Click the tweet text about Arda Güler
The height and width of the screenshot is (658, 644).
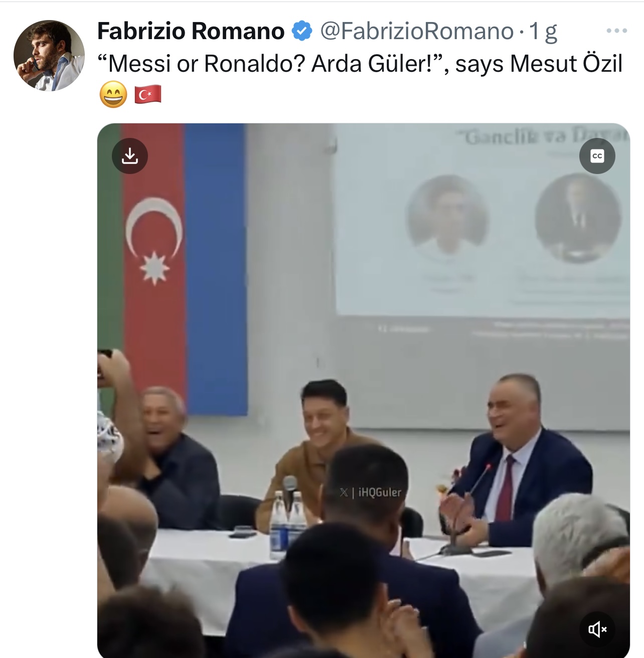point(360,64)
